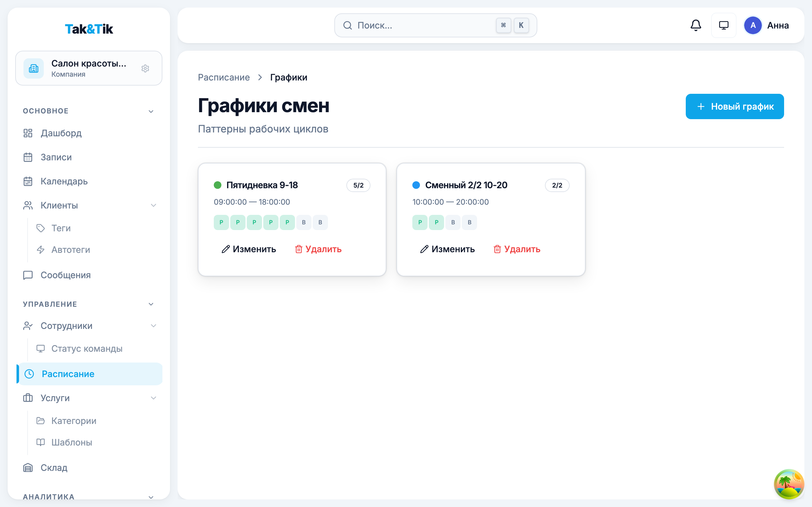This screenshot has height=507, width=812.
Task: Expand the Клиенты submenu
Action: click(x=154, y=205)
